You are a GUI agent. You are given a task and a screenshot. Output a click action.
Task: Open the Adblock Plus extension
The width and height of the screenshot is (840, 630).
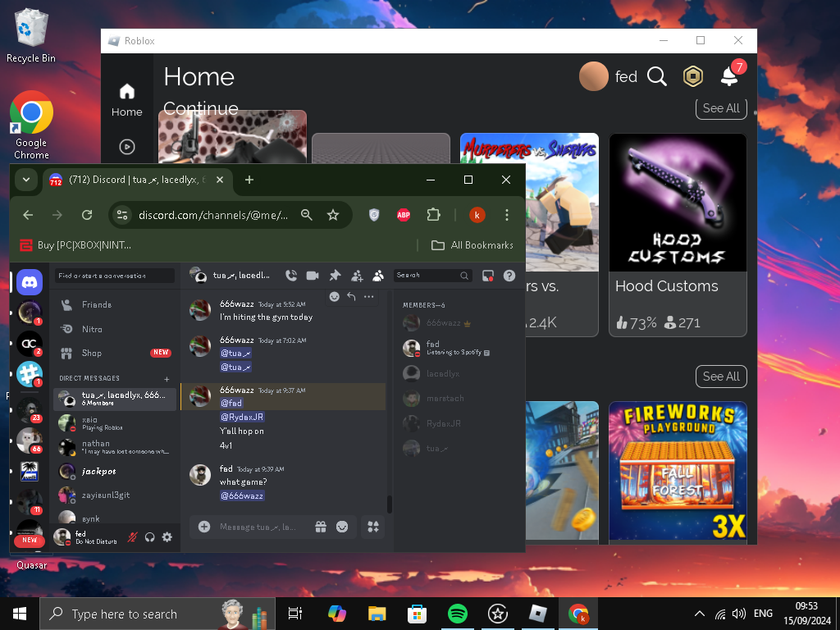pos(404,215)
